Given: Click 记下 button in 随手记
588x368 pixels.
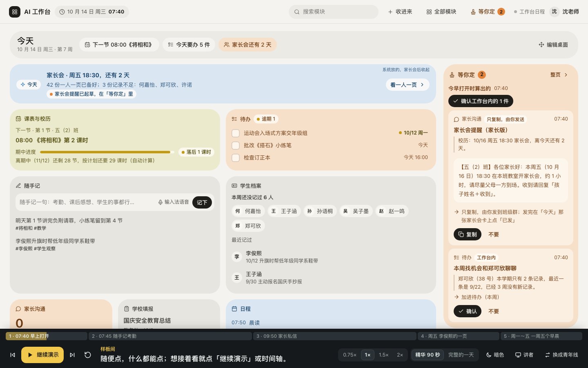Looking at the screenshot, I should [202, 202].
